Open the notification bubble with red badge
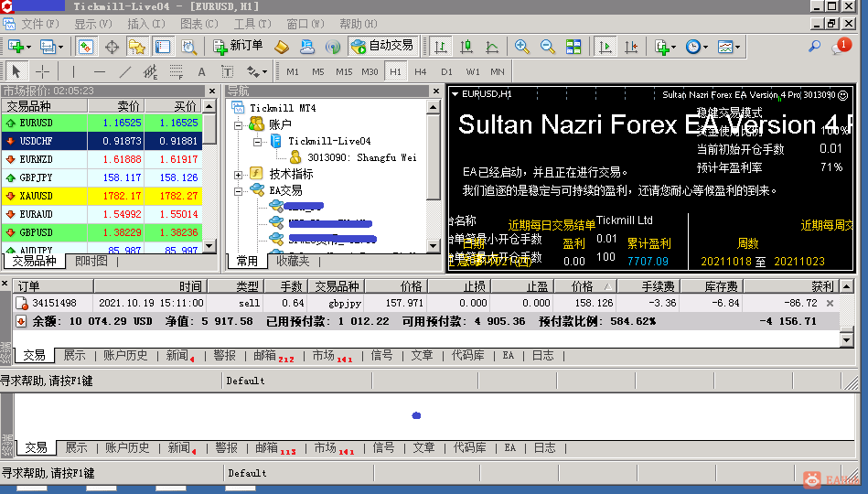 [x=841, y=47]
